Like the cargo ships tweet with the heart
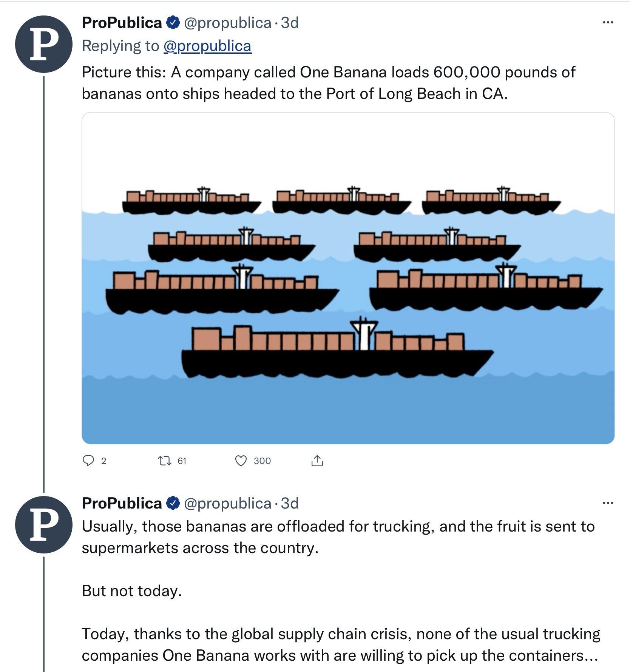This screenshot has height=672, width=630. (242, 461)
